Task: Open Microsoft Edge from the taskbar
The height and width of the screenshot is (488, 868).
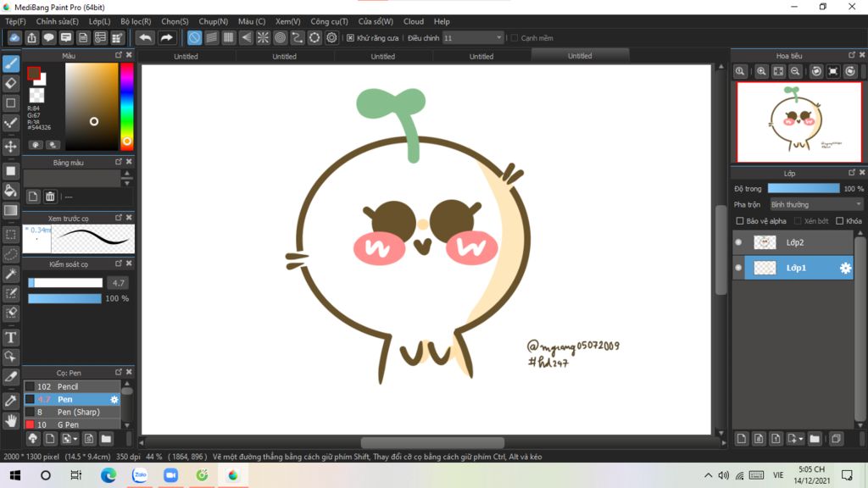Action: 108,475
